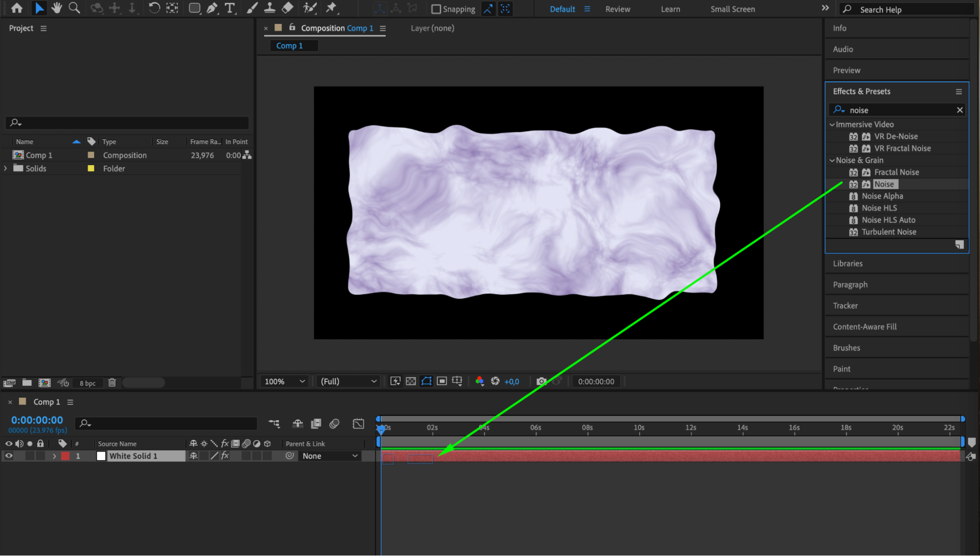
Task: Toggle transparency grid in viewer
Action: [x=411, y=381]
